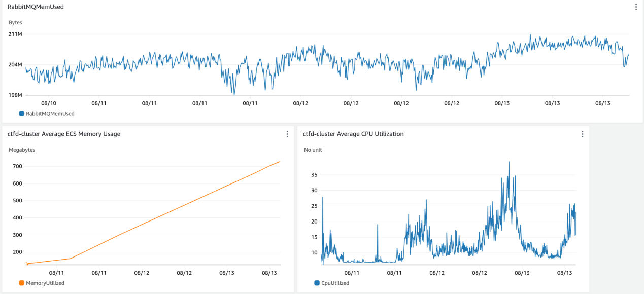Click the No unit axis label

tap(313, 150)
